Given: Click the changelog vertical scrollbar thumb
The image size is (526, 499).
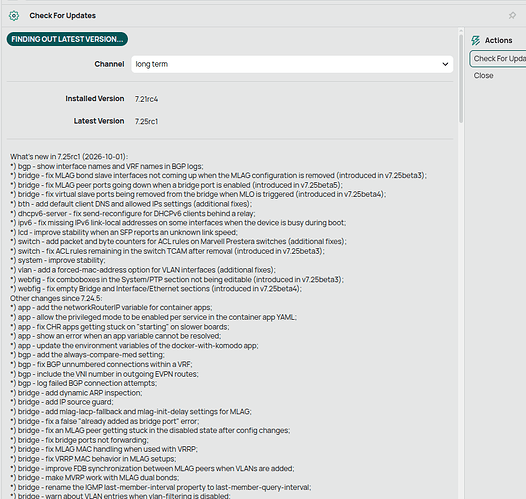Looking at the screenshot, I should point(461,79).
